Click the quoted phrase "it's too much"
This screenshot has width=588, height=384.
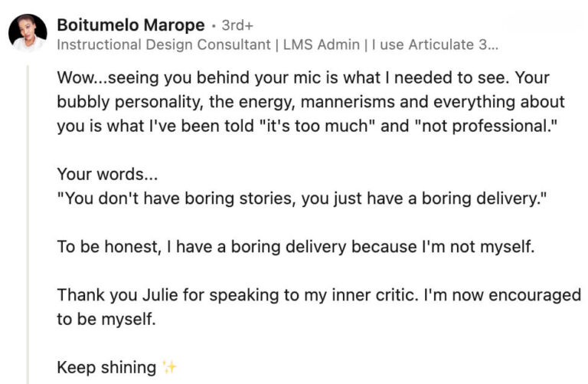[x=317, y=126]
